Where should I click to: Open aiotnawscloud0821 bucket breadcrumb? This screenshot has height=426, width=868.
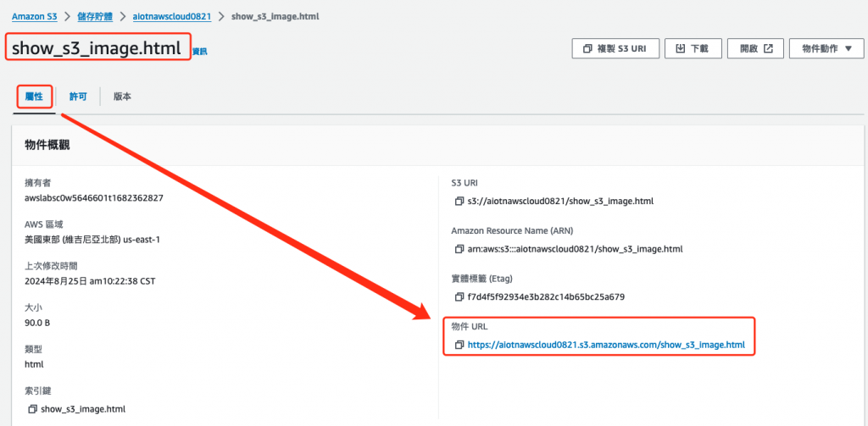click(172, 16)
